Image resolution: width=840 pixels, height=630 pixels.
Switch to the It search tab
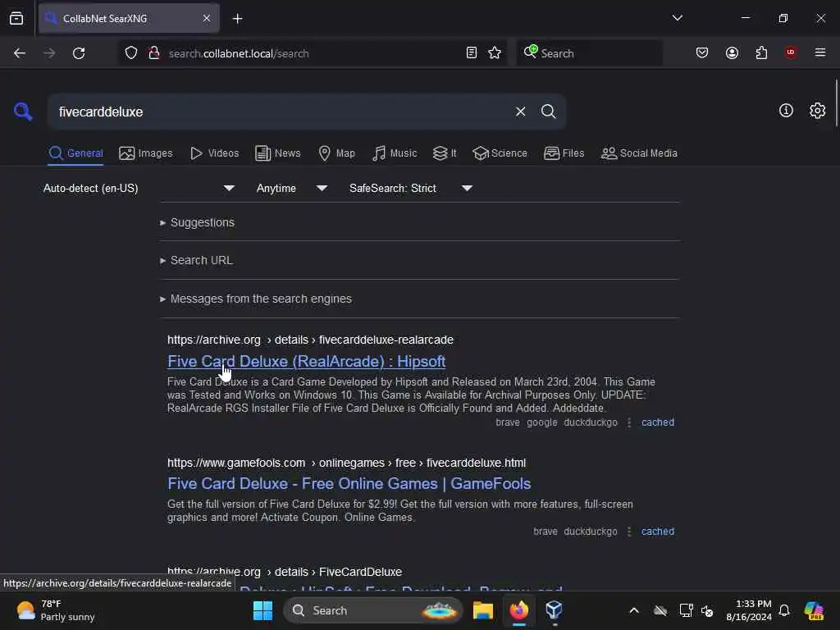click(445, 153)
